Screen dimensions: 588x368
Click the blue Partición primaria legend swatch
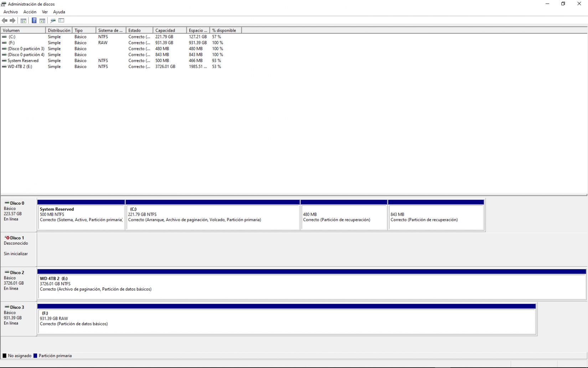pyautogui.click(x=35, y=356)
